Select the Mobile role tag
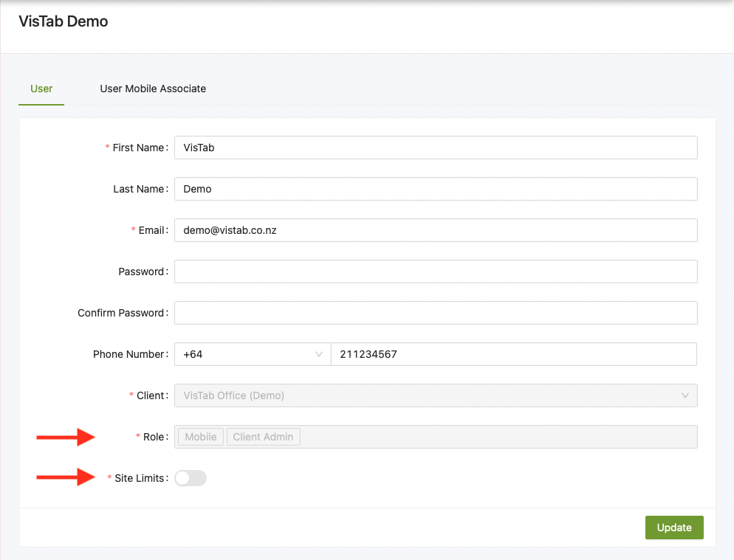Screen dimensions: 734x560 click(201, 437)
